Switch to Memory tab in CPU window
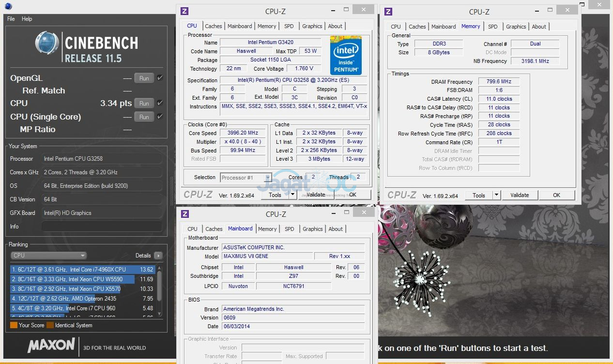This screenshot has height=364, width=613. [x=267, y=26]
